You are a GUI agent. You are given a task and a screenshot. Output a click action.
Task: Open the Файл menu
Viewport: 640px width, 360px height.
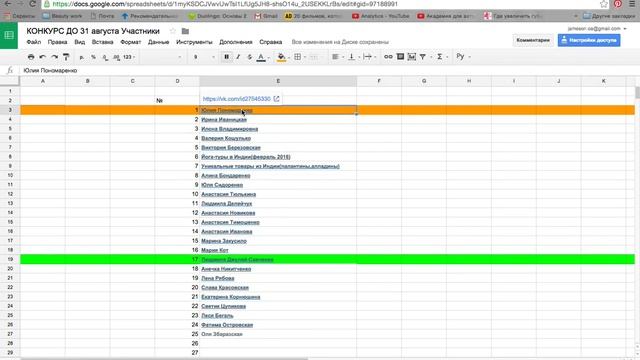coord(33,42)
